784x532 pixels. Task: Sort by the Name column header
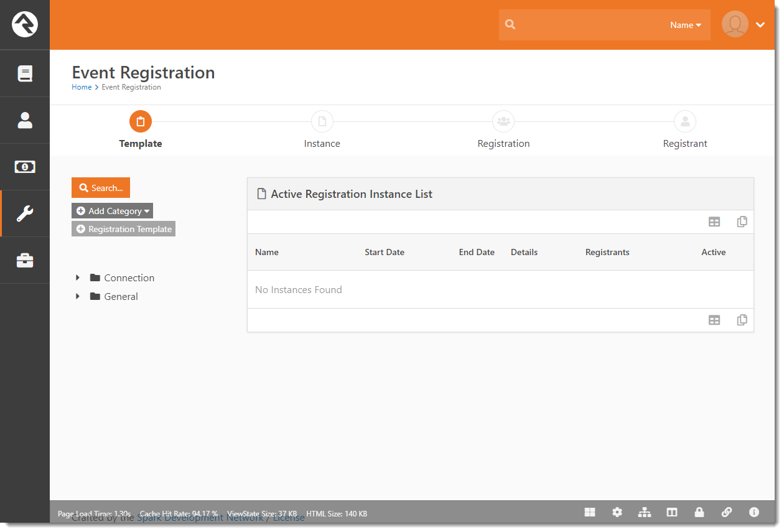tap(267, 252)
